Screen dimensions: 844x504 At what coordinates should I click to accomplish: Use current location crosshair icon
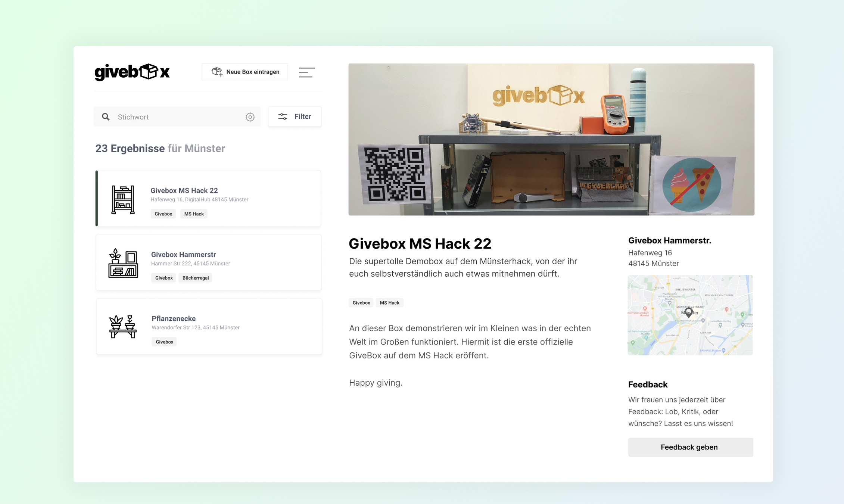250,117
